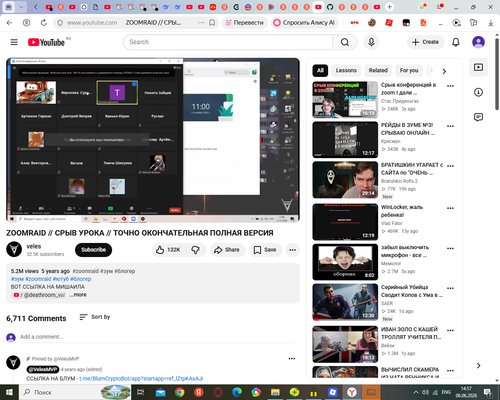This screenshot has height=400, width=500.
Task: Open address bar three-dot menu
Action: [x=201, y=23]
